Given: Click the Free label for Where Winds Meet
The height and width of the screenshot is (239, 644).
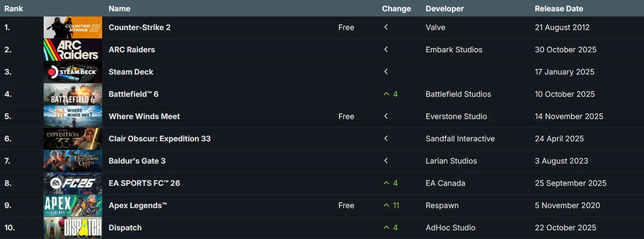Looking at the screenshot, I should pos(346,116).
